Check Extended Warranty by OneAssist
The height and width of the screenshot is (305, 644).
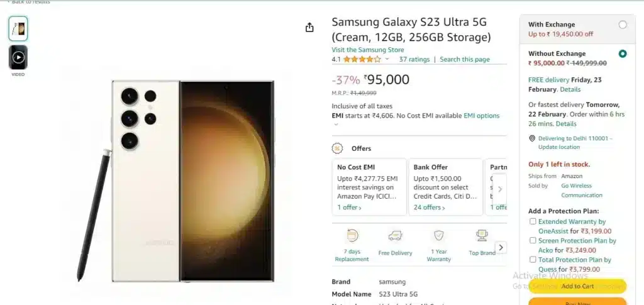point(533,221)
